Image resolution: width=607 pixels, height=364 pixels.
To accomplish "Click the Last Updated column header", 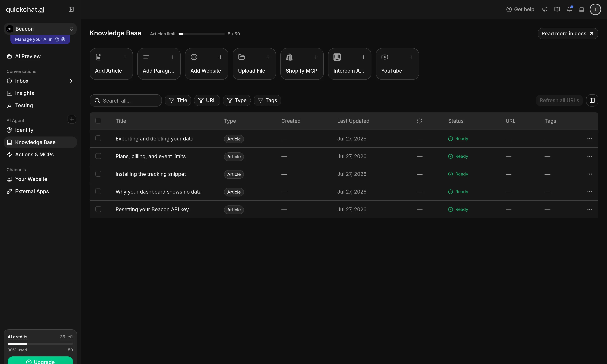I will (x=353, y=121).
